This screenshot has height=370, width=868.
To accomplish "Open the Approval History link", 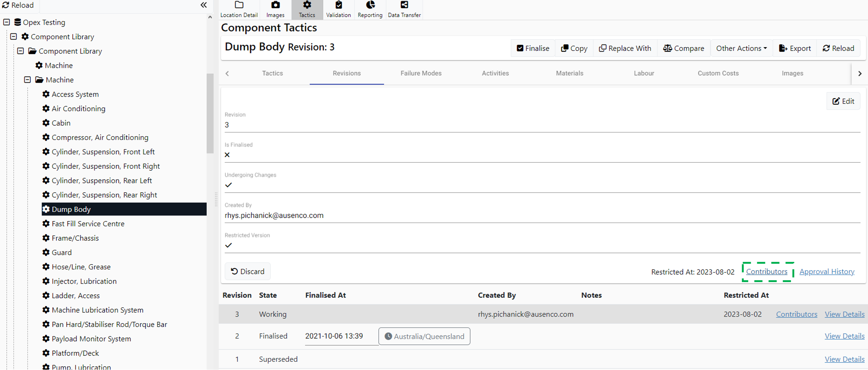I will (826, 272).
